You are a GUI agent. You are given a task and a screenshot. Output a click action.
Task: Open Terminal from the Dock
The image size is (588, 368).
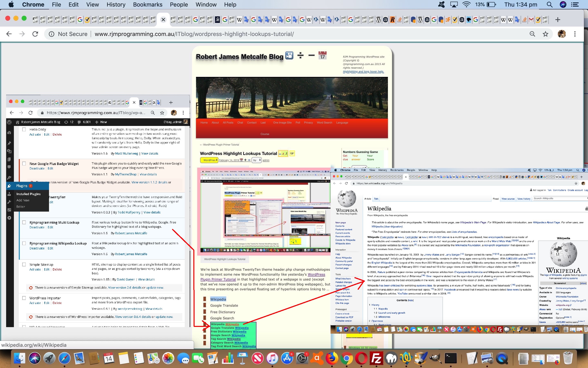451,358
